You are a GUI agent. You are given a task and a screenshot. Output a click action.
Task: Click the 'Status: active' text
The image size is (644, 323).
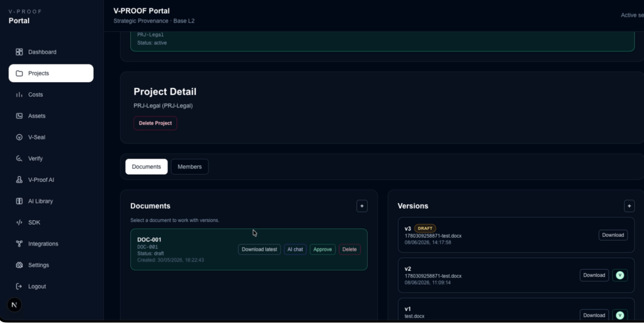tap(152, 43)
